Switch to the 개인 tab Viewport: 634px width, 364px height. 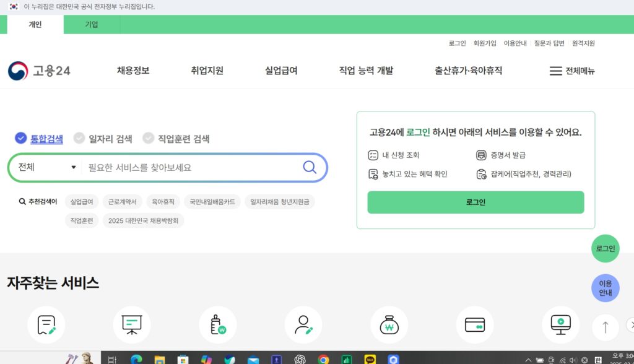[x=35, y=24]
